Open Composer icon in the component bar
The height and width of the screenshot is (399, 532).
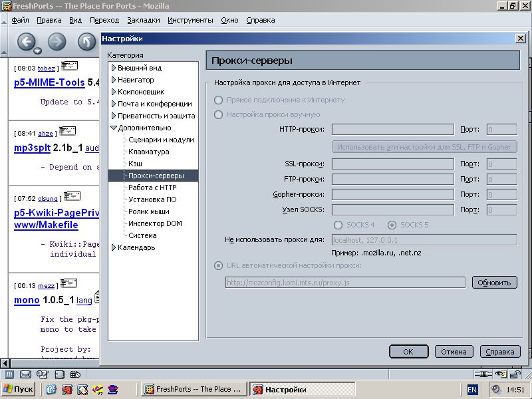[x=42, y=374]
